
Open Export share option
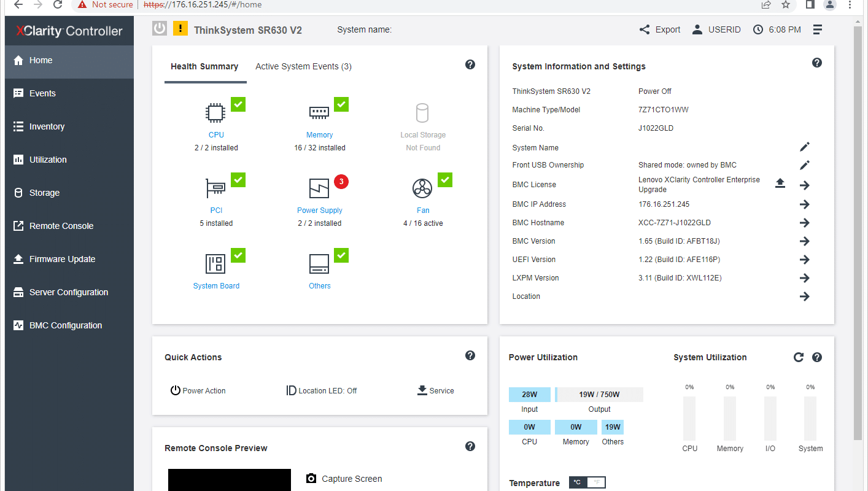660,29
